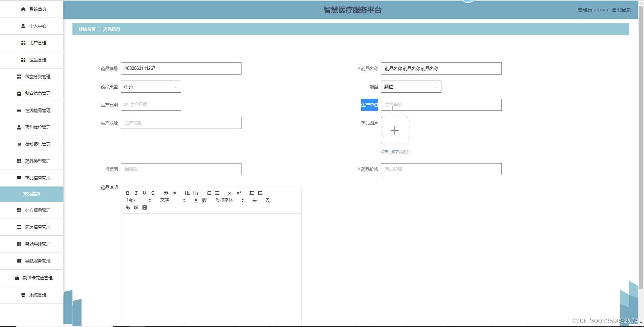The height and width of the screenshot is (327, 644).
Task: Insert a hyperlink in the editor
Action: [x=127, y=207]
